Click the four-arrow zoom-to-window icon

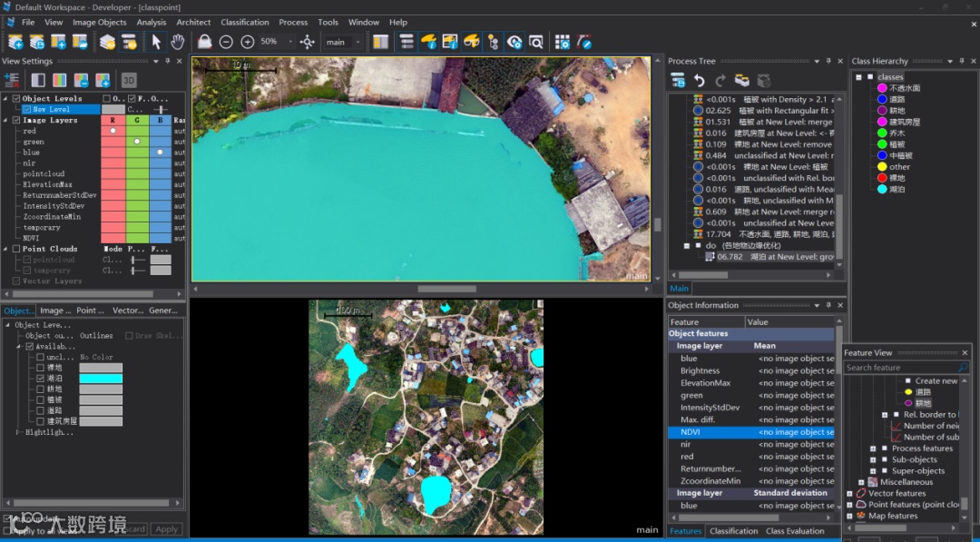click(308, 42)
